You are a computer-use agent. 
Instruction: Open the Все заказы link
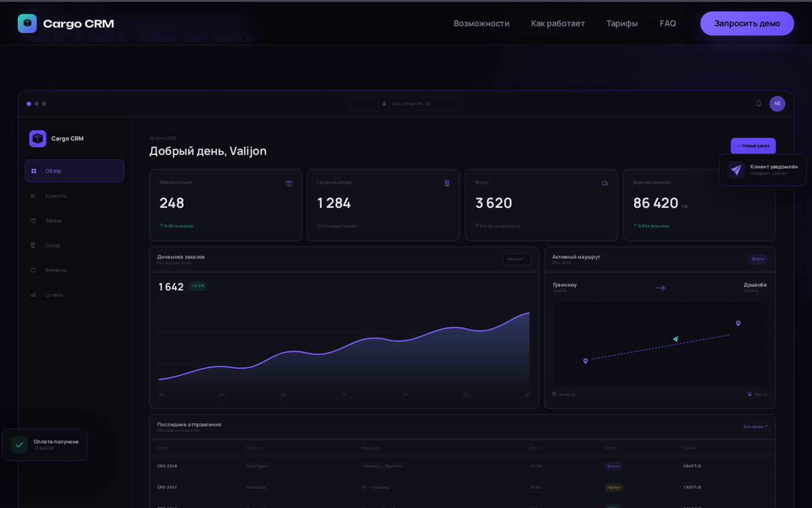(755, 427)
